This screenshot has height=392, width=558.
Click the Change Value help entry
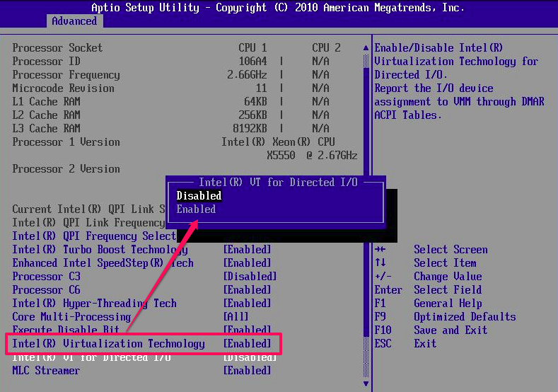pos(448,276)
